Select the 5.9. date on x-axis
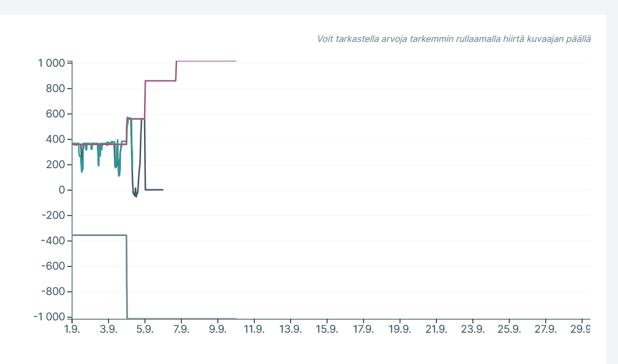 [145, 329]
